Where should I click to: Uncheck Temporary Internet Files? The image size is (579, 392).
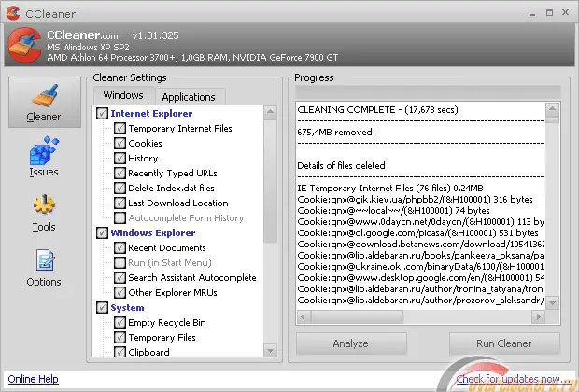(120, 128)
